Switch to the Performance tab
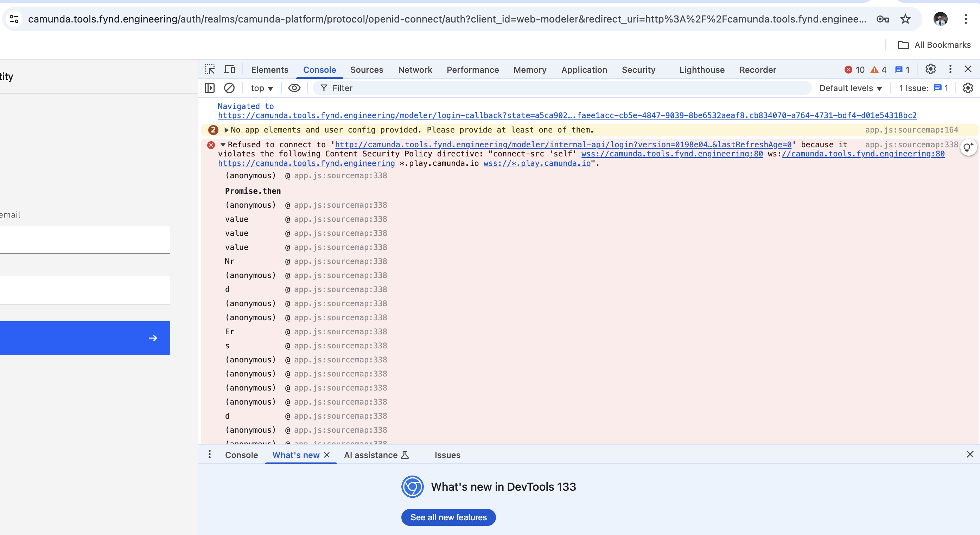 pos(472,70)
